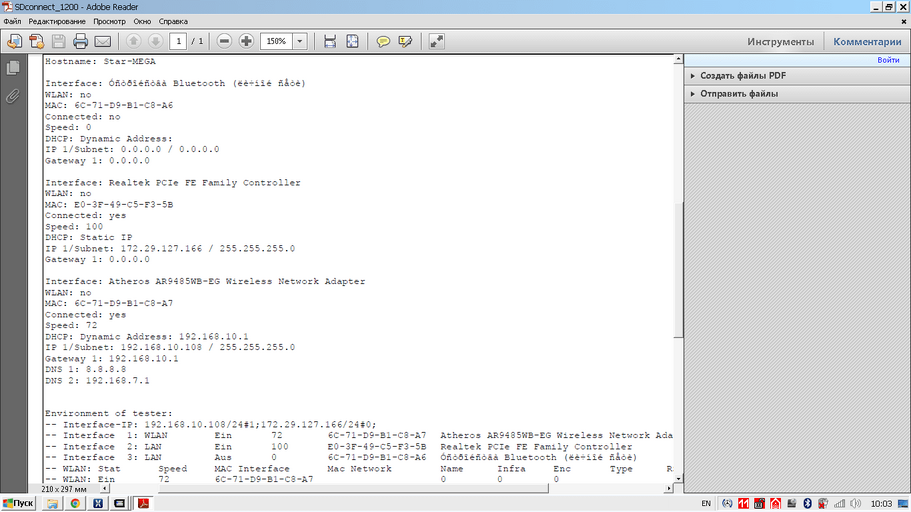Screen dimensions: 911x512
Task: Click the vertical scrollbar up arrow
Action: [x=678, y=60]
